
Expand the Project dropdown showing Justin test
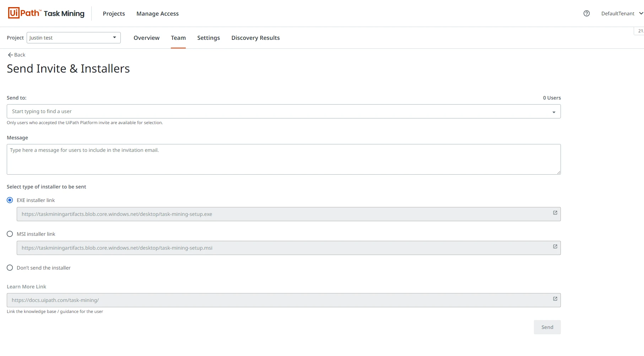tap(74, 38)
